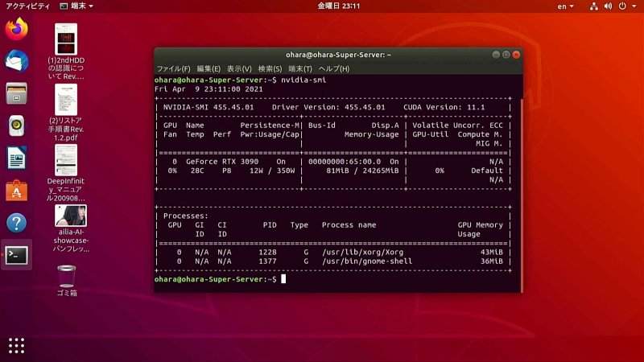Screen dimensions: 644x362
Task: Click 'NVIDIA-SMI 455.45.01' header text
Action: click(208, 107)
